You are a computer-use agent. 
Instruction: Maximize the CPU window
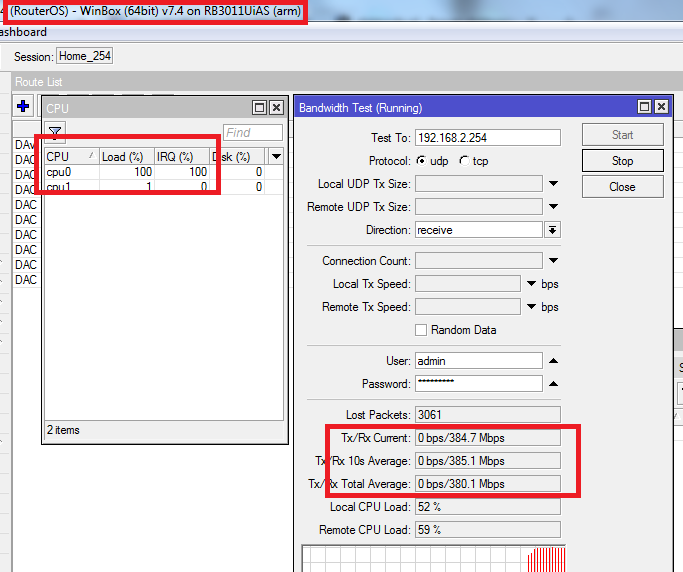[260, 108]
